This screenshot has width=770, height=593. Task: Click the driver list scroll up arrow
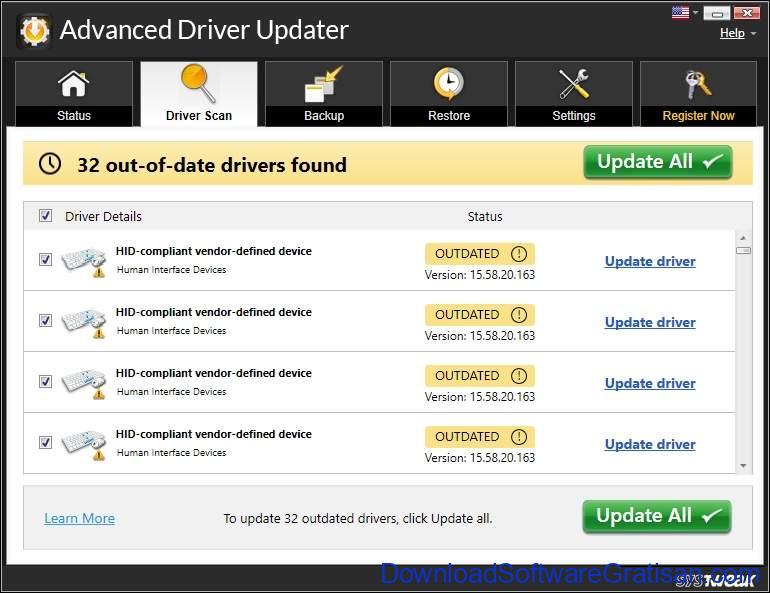pyautogui.click(x=743, y=238)
